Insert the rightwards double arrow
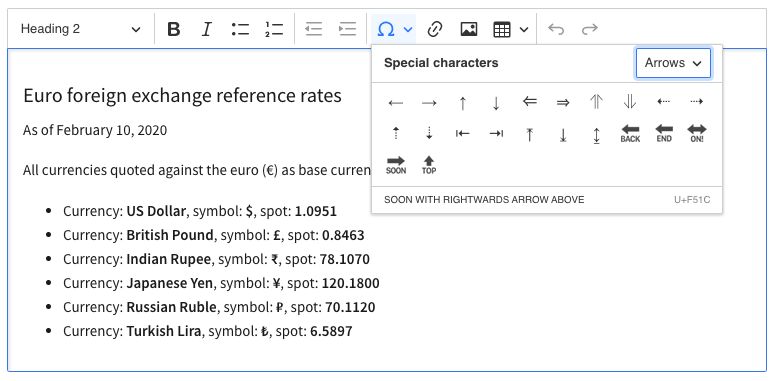This screenshot has width=777, height=381. click(563, 102)
